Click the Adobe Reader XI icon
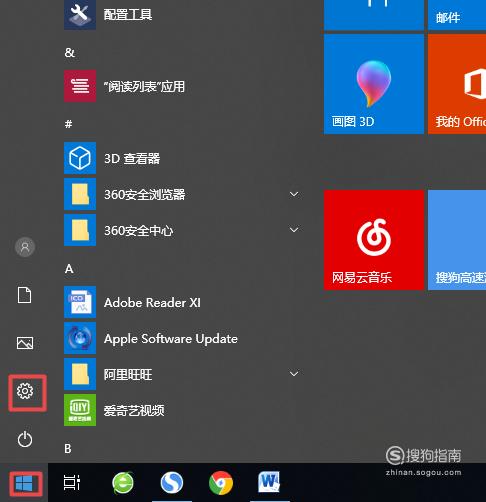Screen dimensions: 486x502 [x=80, y=302]
